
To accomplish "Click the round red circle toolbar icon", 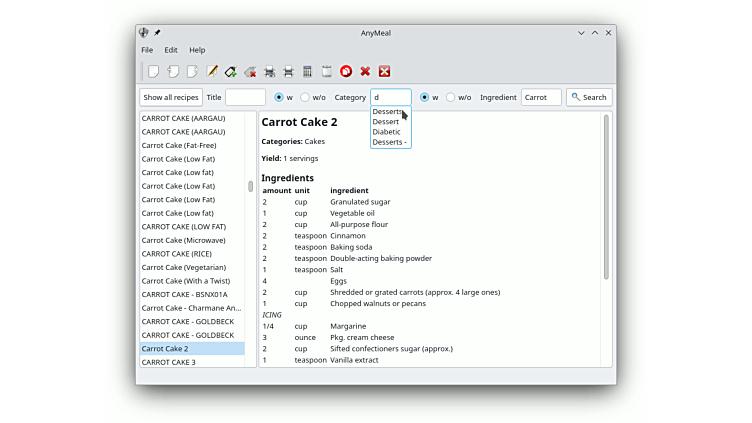I will click(346, 71).
